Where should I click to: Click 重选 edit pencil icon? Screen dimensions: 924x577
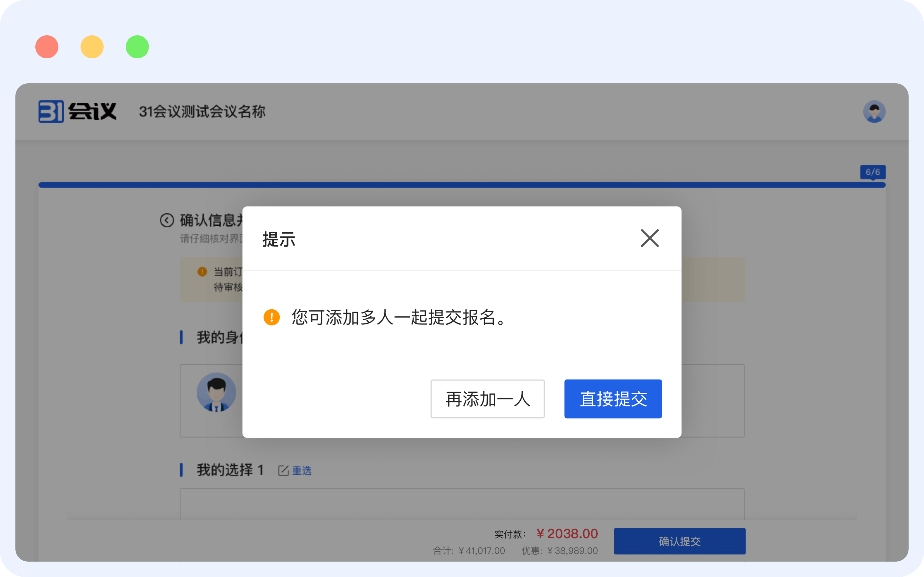point(283,471)
